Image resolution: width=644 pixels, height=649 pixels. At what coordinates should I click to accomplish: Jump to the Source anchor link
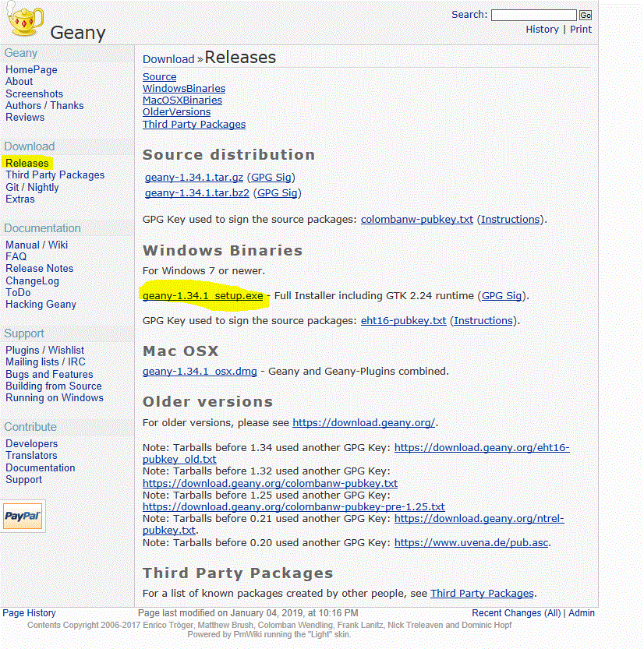[x=160, y=76]
